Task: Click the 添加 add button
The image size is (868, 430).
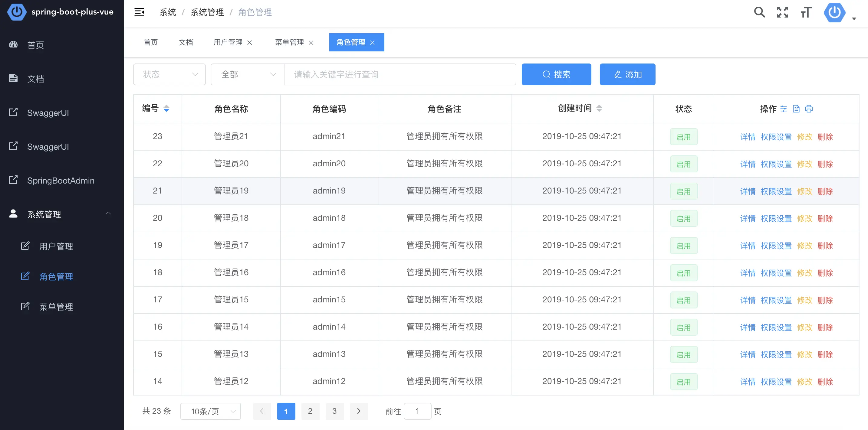Action: pyautogui.click(x=627, y=74)
